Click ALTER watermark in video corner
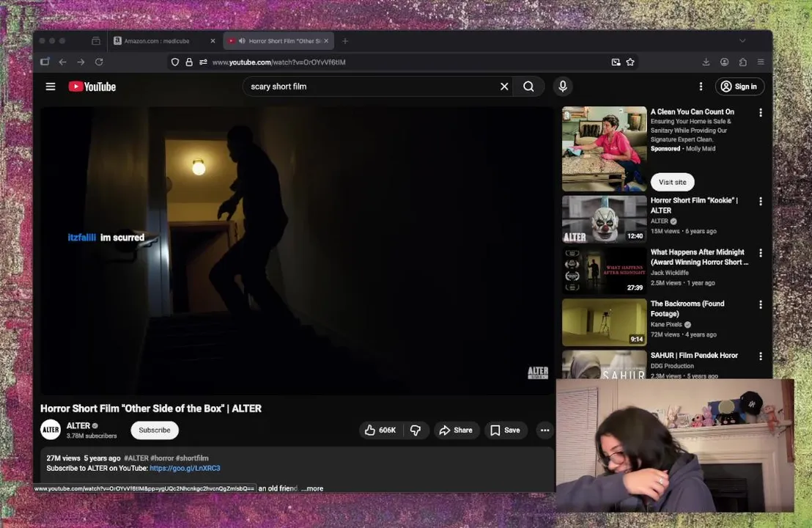Viewport: 812px width, 528px height. 537,373
